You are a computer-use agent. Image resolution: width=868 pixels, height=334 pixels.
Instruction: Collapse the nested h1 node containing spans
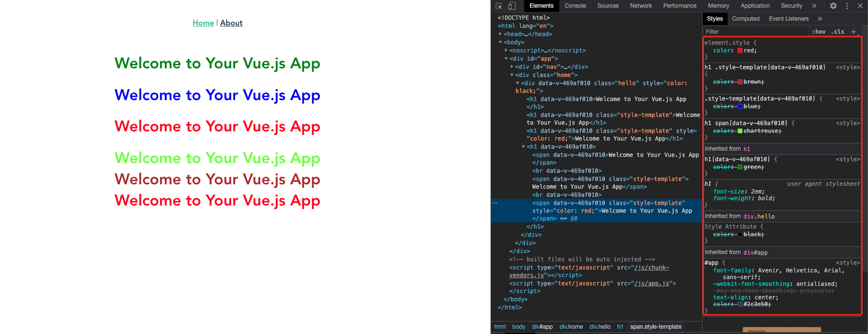(523, 147)
